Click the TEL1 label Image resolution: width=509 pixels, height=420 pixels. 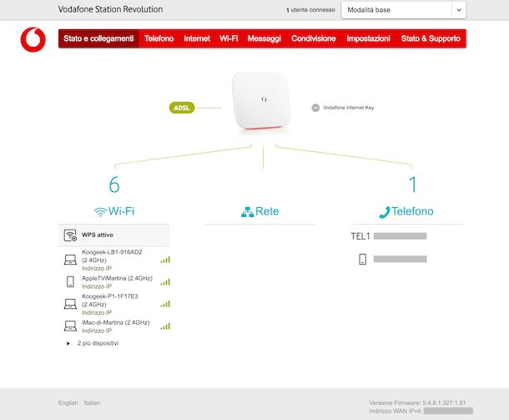(x=360, y=236)
